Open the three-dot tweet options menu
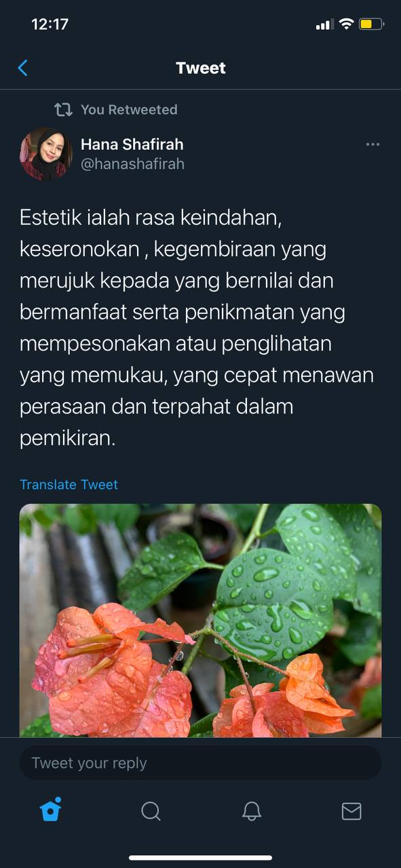The width and height of the screenshot is (401, 868). pos(373,144)
